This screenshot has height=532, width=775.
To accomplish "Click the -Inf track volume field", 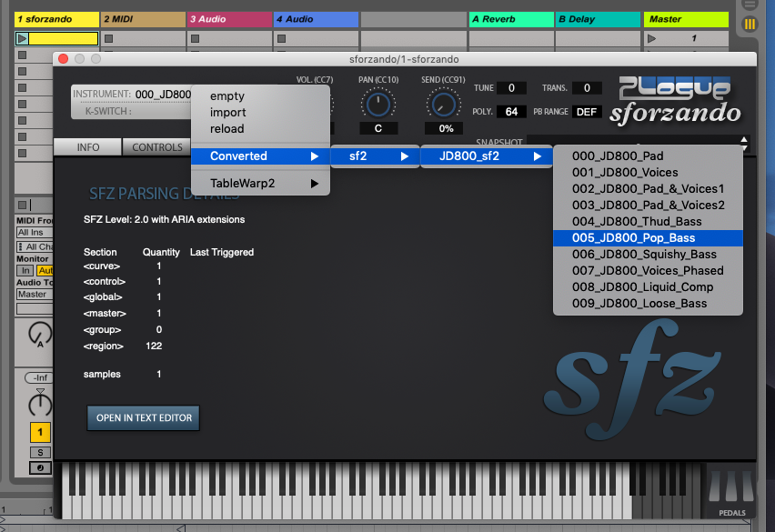I will 39,378.
